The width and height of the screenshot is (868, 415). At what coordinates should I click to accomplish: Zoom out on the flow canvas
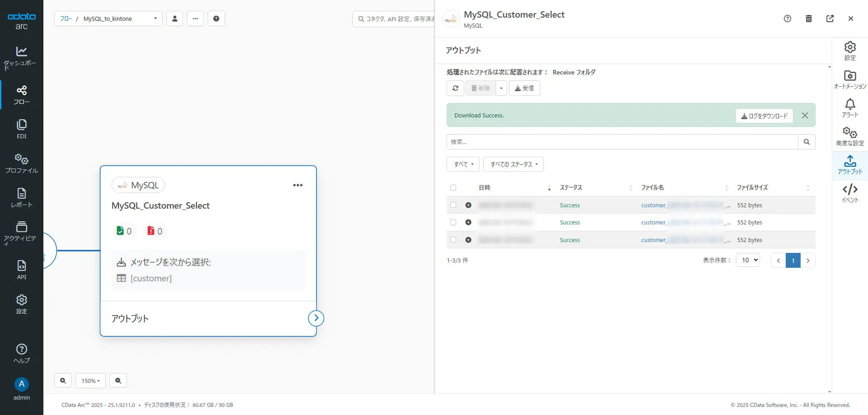tap(118, 381)
